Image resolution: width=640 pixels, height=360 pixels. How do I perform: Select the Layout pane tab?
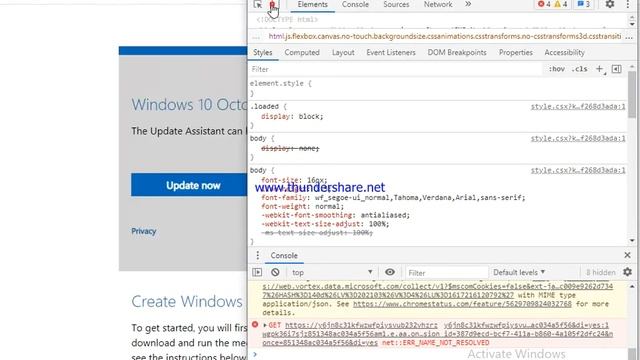point(343,53)
